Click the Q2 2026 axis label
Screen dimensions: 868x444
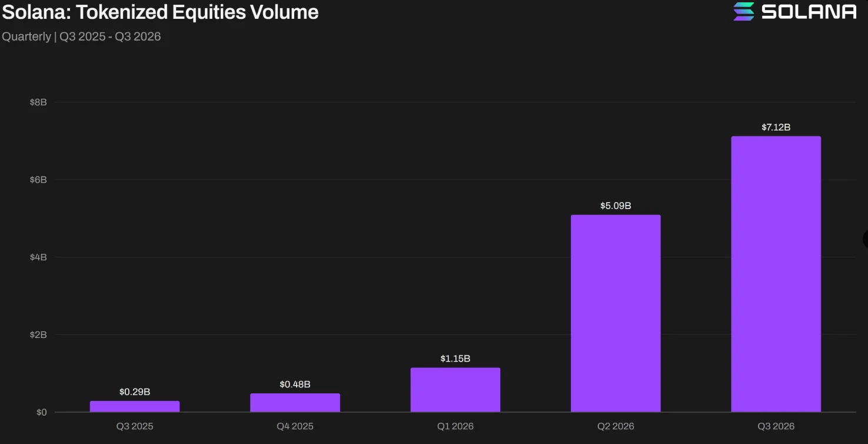pyautogui.click(x=616, y=426)
